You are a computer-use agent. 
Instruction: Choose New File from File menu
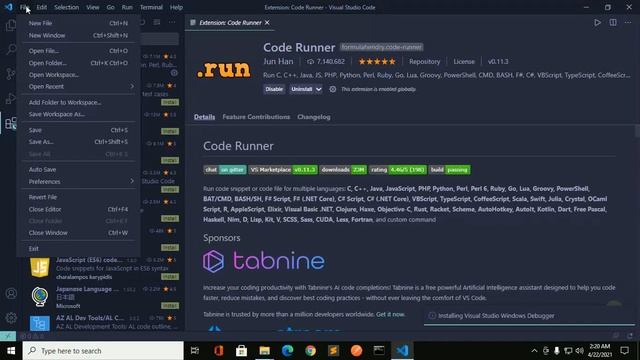point(78,23)
